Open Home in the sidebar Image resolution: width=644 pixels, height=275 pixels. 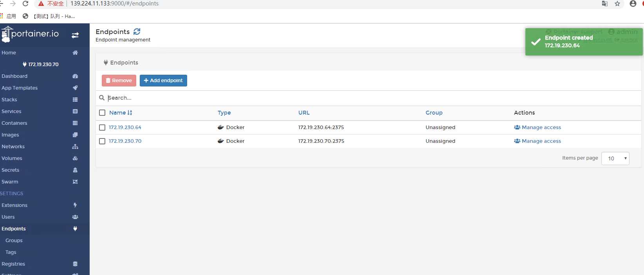pos(9,52)
